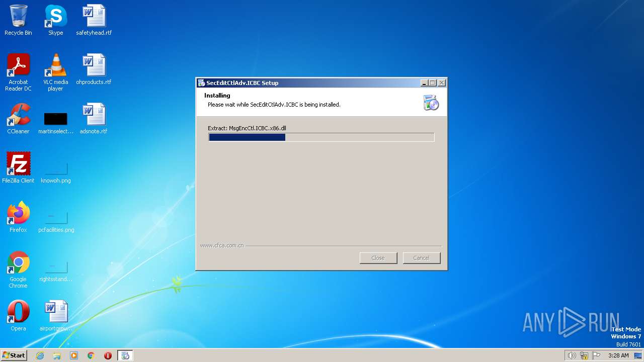Launch Opera desktop shortcut
This screenshot has height=362, width=644.
coord(18,315)
